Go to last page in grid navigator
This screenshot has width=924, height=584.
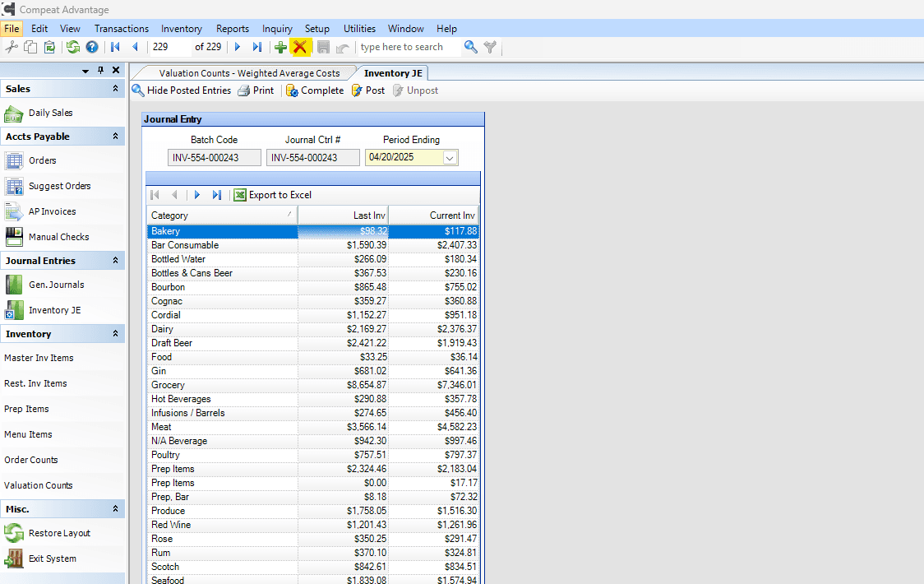217,195
